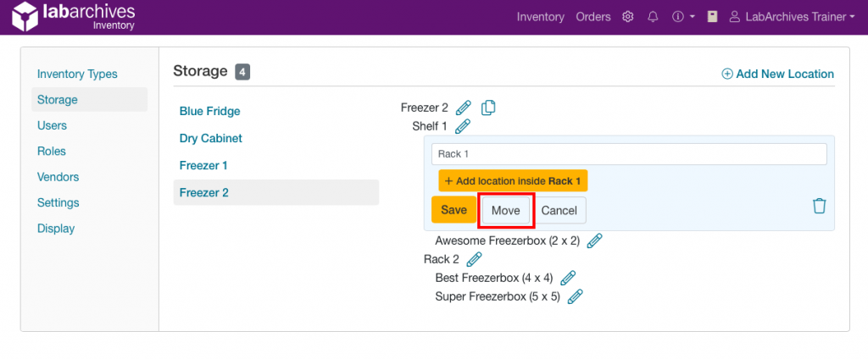This screenshot has height=359, width=868.
Task: Open the settings gear in top bar
Action: [628, 17]
